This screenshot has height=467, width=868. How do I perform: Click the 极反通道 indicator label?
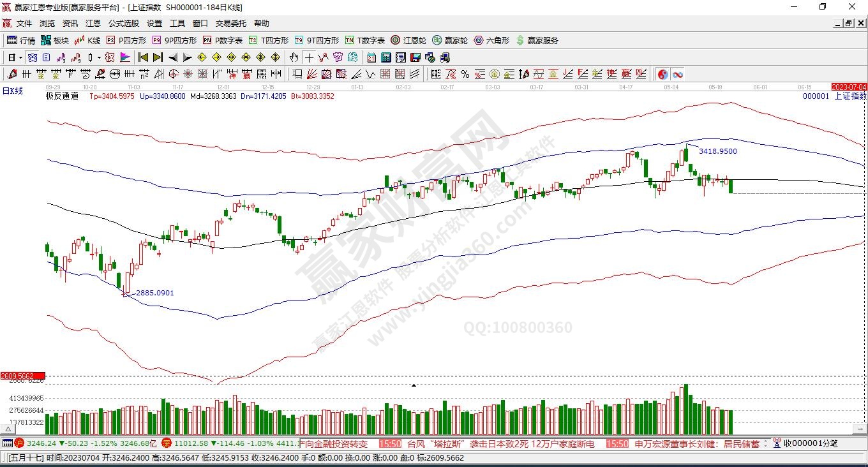[62, 96]
